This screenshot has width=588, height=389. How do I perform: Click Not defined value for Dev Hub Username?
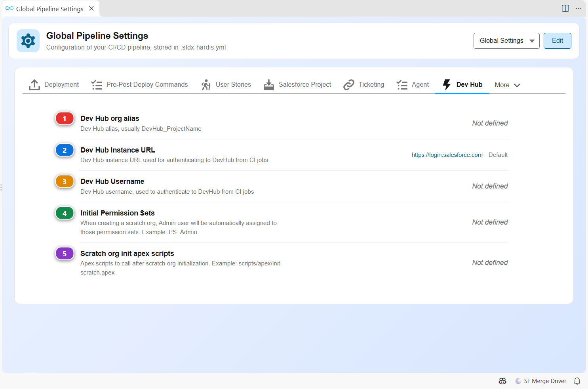(490, 186)
